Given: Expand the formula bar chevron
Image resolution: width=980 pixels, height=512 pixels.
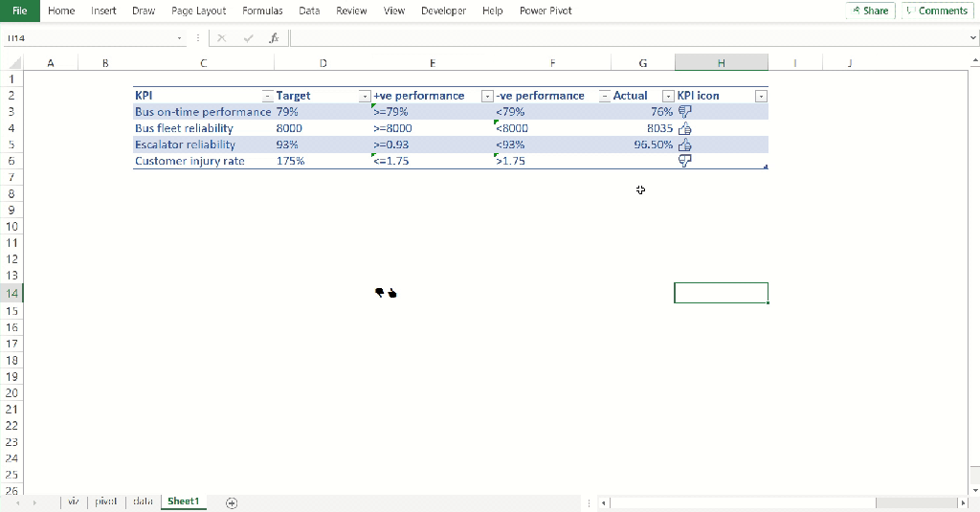Looking at the screenshot, I should click(x=972, y=38).
